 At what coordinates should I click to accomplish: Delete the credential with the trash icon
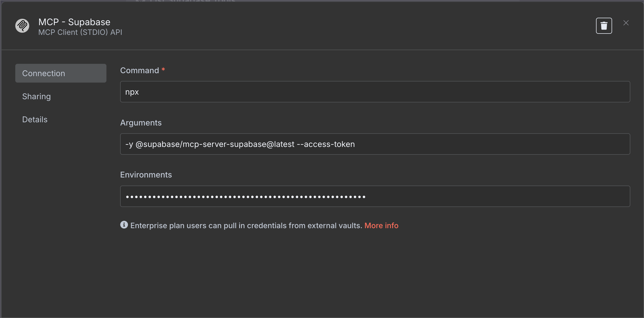pyautogui.click(x=604, y=26)
